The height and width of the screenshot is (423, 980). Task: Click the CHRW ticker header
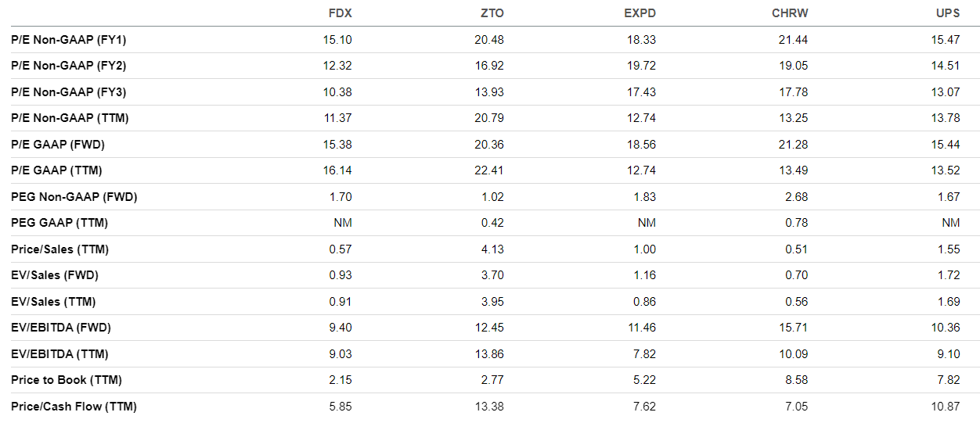tap(791, 13)
